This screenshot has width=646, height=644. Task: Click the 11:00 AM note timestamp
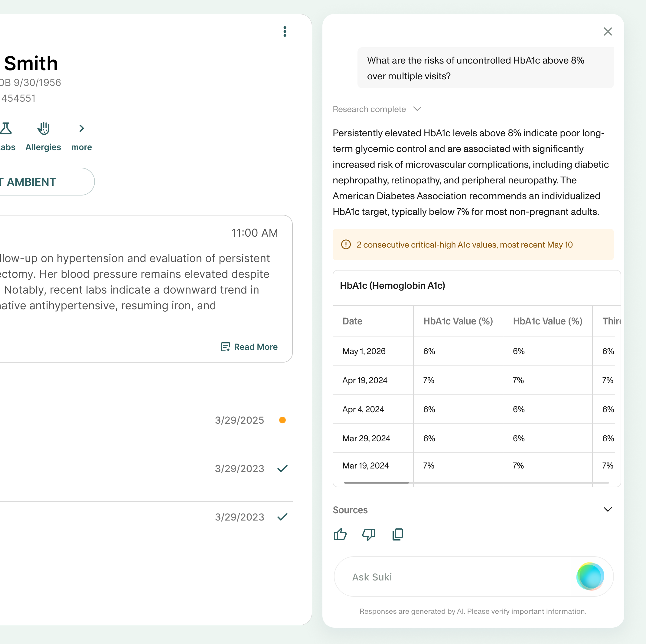[255, 233]
